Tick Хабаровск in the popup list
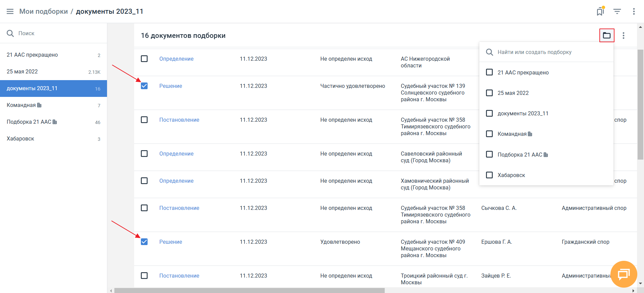This screenshot has width=644, height=293. [489, 175]
